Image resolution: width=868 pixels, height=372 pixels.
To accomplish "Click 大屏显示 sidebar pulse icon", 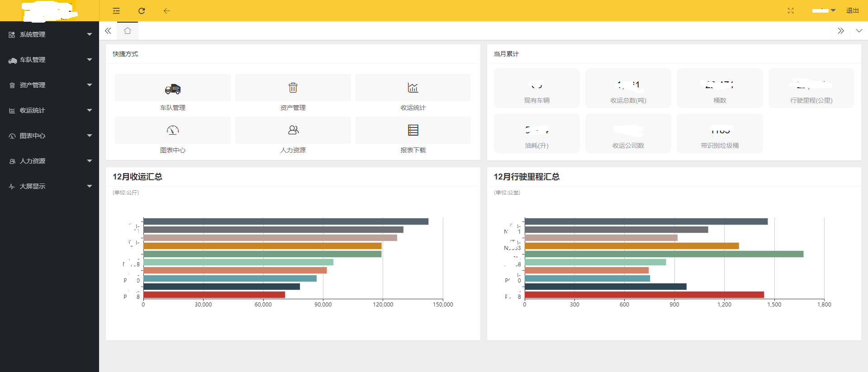I will (x=12, y=186).
